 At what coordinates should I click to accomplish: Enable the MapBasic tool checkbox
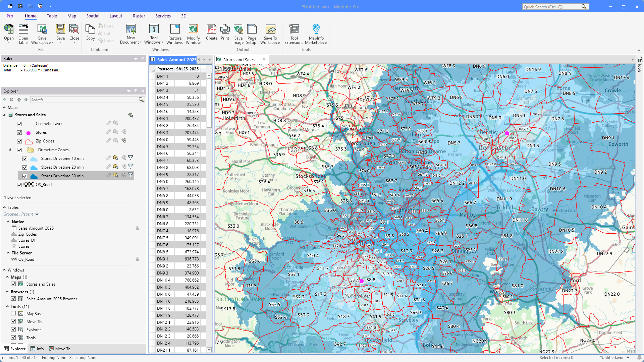pos(13,314)
